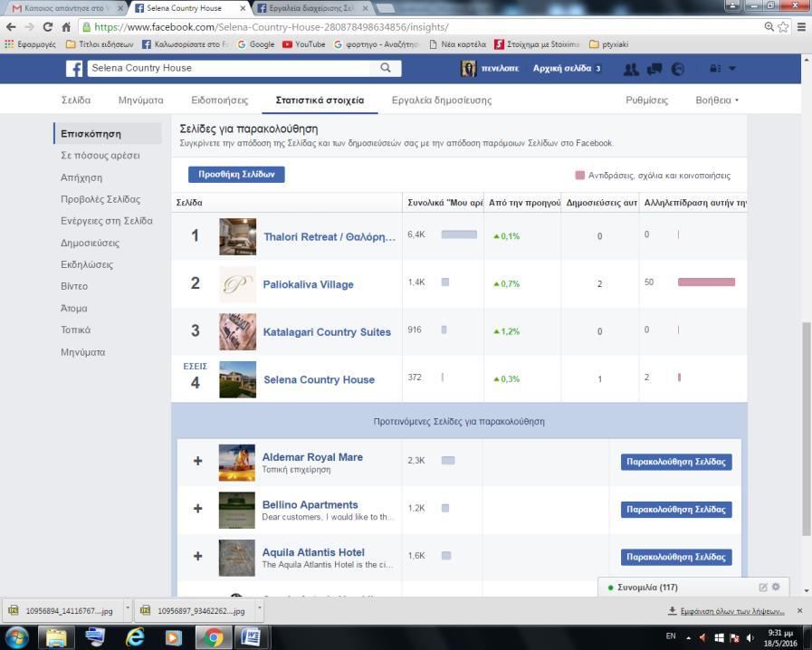Click the search magnifier icon in Facebook search

coord(386,68)
